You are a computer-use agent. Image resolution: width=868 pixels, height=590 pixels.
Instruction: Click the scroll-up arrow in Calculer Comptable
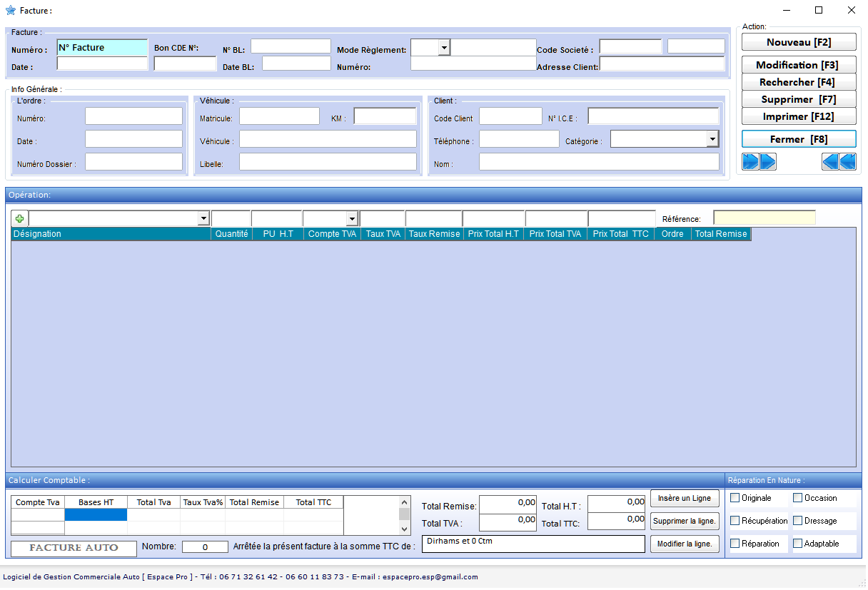pyautogui.click(x=405, y=502)
